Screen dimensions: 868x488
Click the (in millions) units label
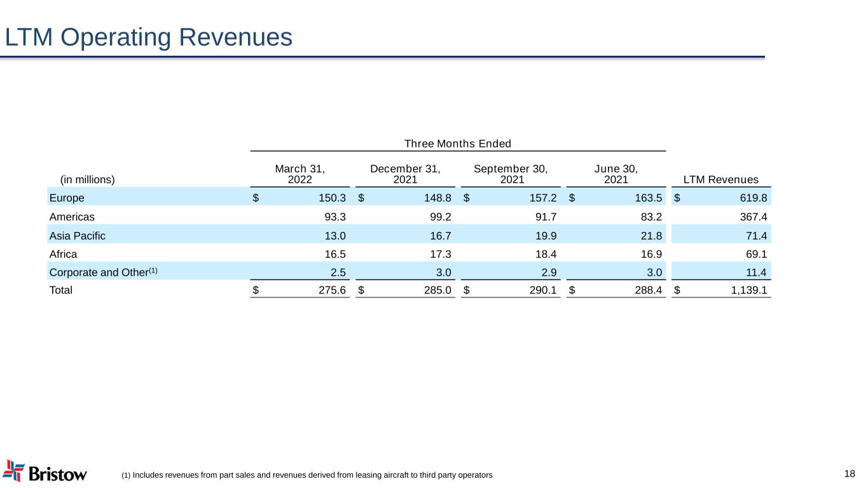(x=87, y=179)
